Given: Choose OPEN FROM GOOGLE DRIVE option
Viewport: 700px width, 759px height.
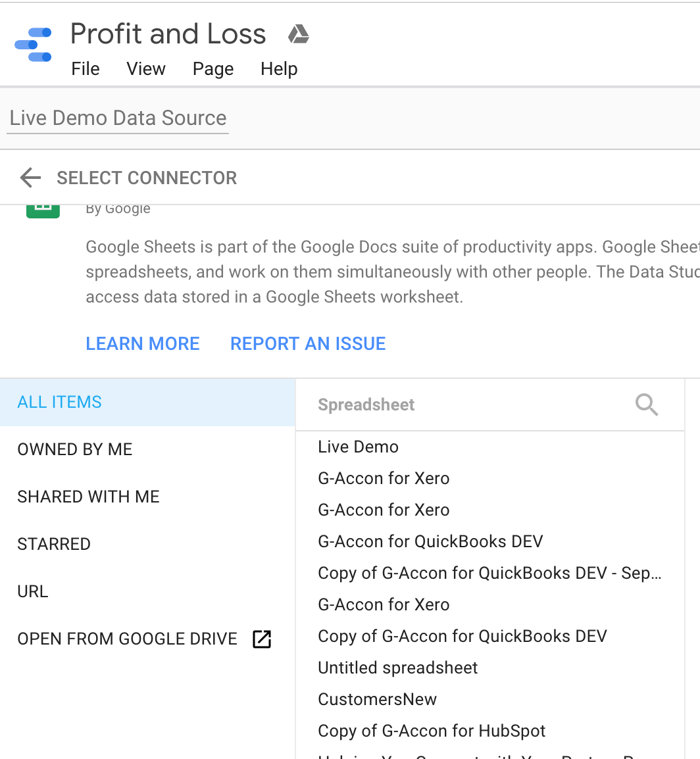Looking at the screenshot, I should [x=147, y=639].
